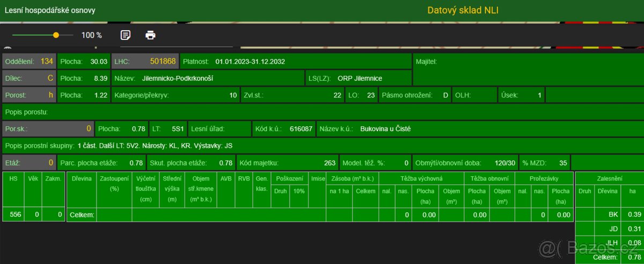The width and height of the screenshot is (644, 264).
Task: Click the Těžba výchovná column header
Action: tap(421, 178)
